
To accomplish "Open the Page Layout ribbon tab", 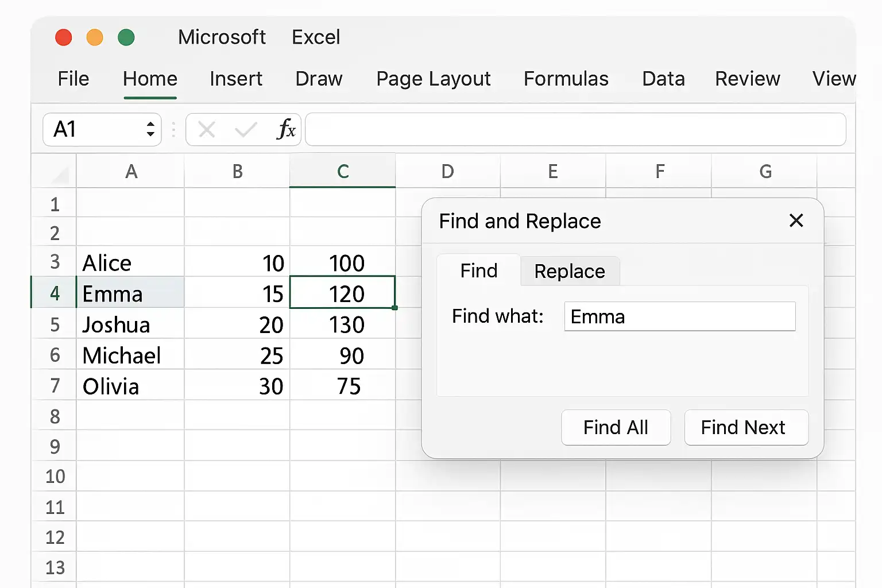I will coord(433,79).
